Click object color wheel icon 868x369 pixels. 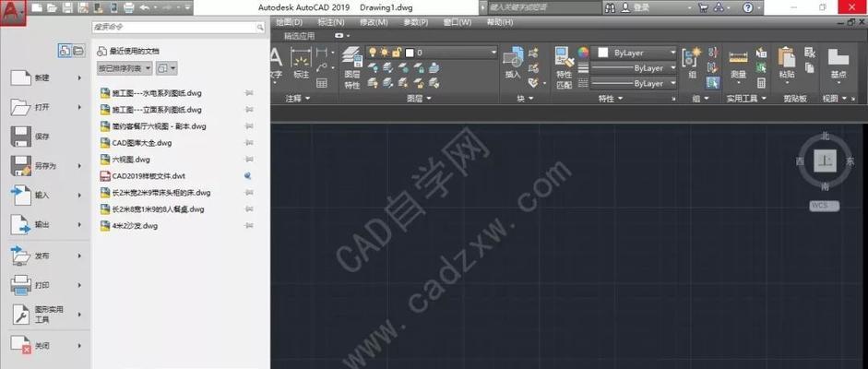584,53
